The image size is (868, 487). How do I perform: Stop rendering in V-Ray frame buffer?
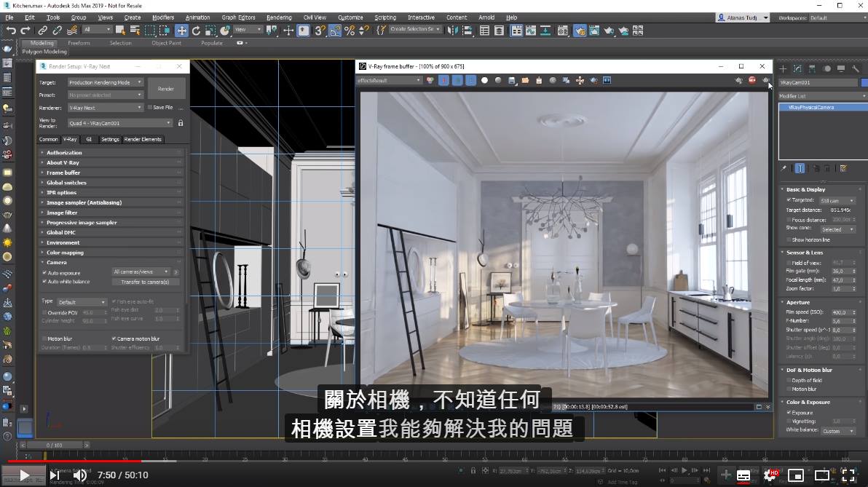751,80
